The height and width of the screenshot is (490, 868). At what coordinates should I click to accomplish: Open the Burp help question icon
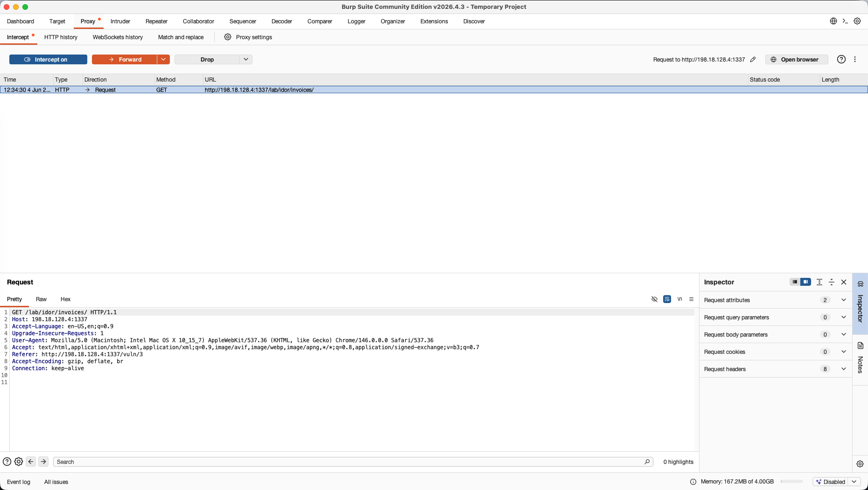coord(841,59)
